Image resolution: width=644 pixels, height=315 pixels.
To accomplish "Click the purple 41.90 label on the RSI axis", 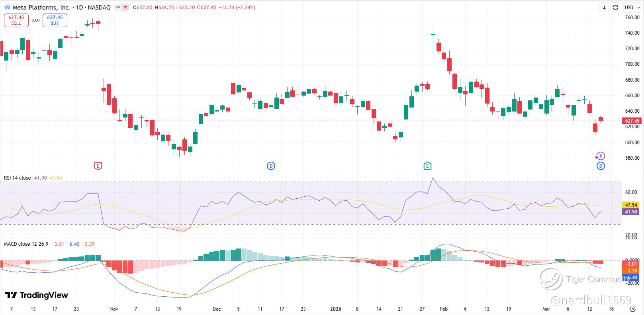I will [x=632, y=212].
